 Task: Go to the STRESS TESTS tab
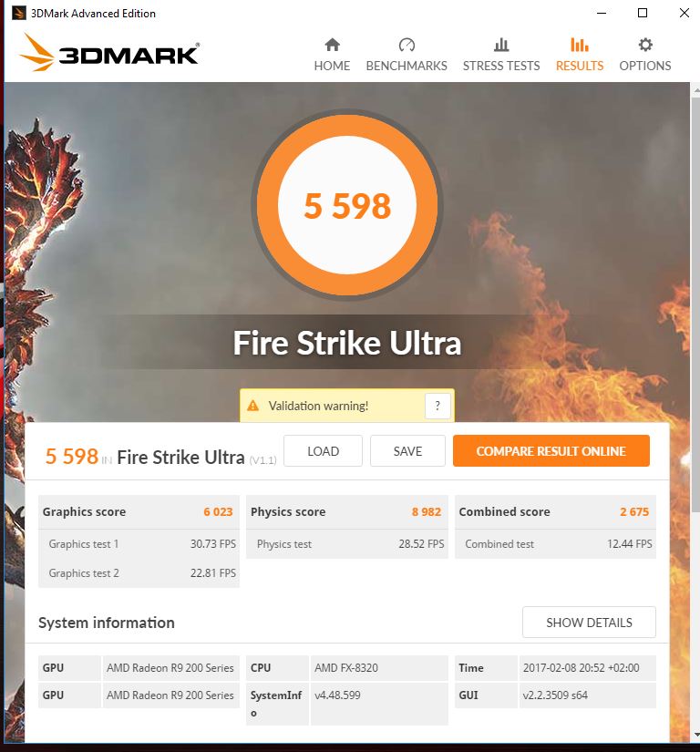point(501,66)
